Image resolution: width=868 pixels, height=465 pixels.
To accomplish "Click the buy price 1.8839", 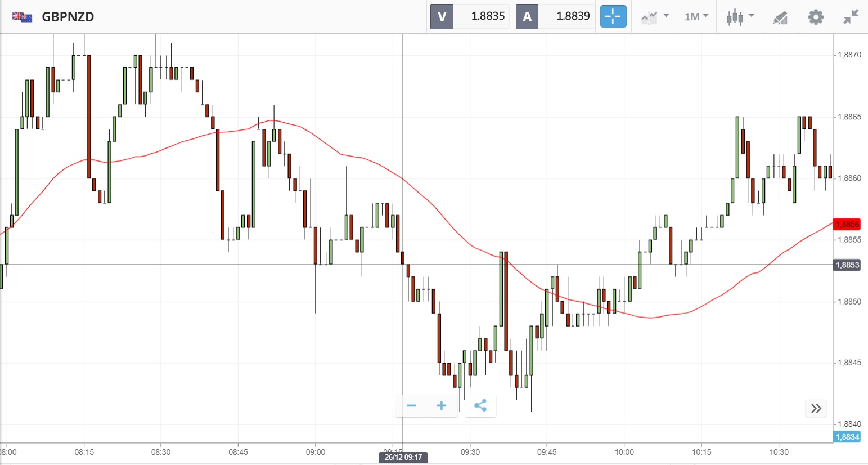I will (573, 16).
